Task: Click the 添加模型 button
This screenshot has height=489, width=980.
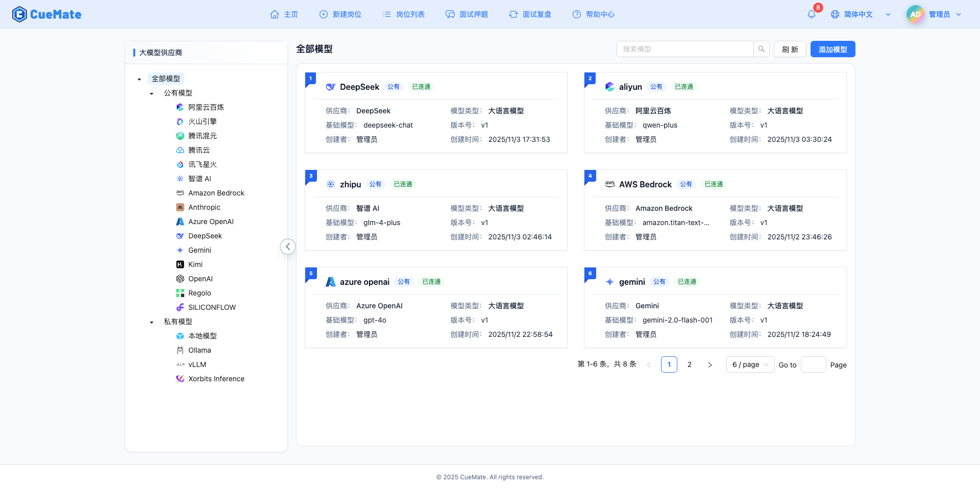Action: click(832, 48)
